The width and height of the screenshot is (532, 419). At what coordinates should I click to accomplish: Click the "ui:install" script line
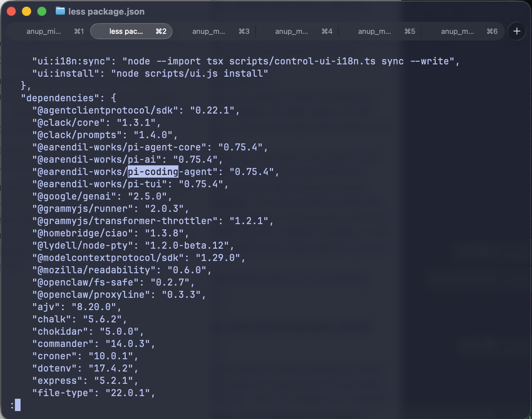(x=150, y=73)
